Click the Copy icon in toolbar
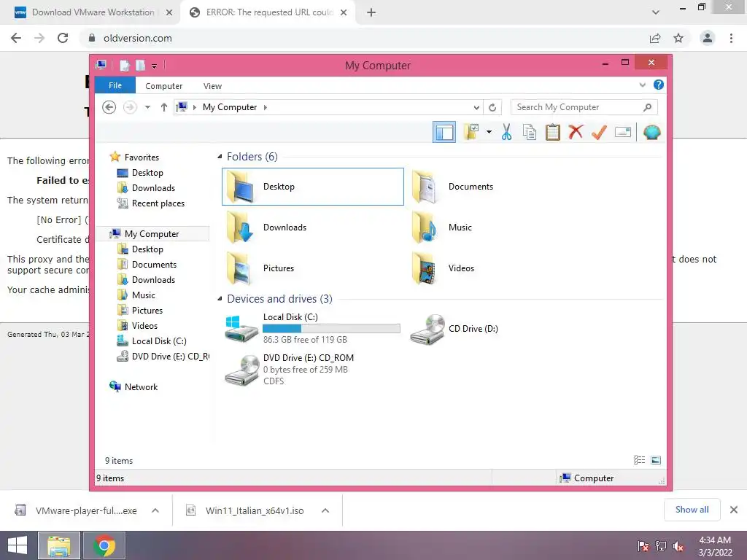The height and width of the screenshot is (560, 747). [530, 132]
